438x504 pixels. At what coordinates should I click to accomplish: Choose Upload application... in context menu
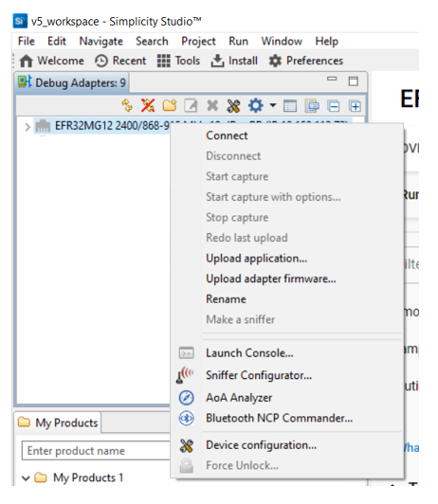pyautogui.click(x=257, y=259)
